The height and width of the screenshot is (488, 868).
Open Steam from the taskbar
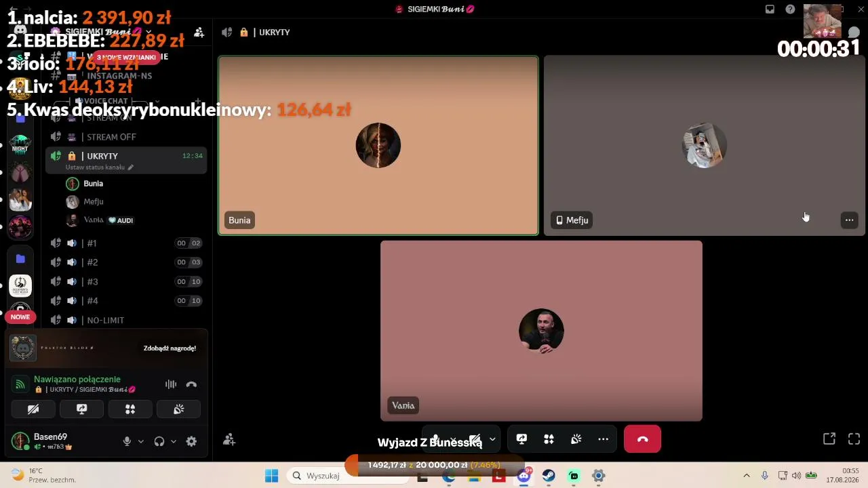point(549,476)
